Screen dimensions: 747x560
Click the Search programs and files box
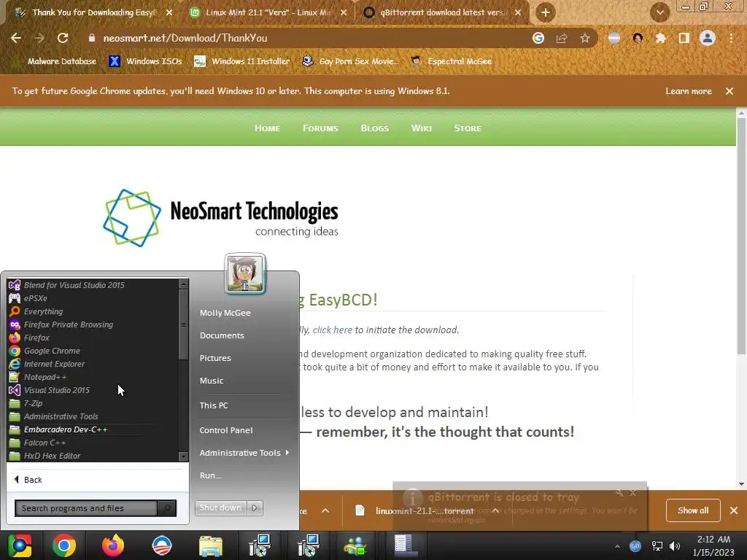point(86,508)
